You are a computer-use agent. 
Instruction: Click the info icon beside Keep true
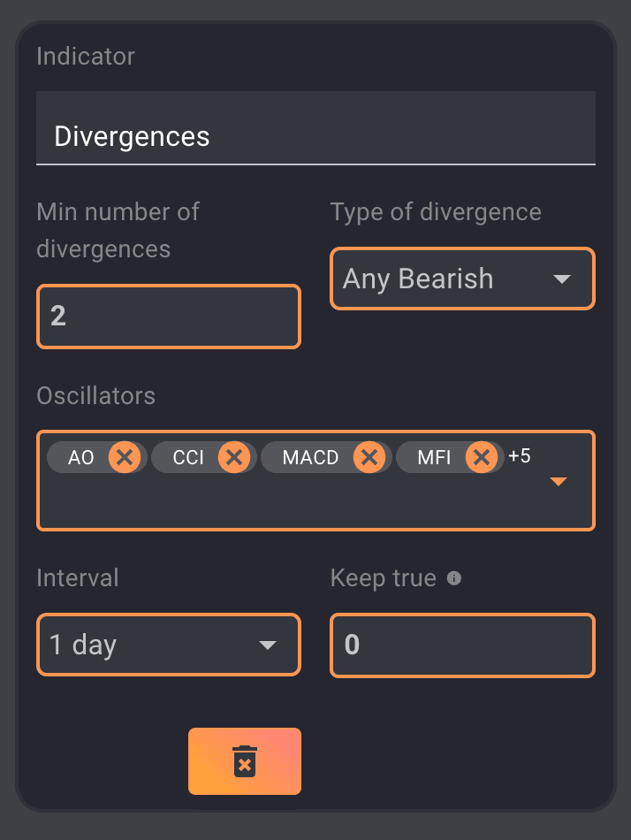[x=454, y=578]
